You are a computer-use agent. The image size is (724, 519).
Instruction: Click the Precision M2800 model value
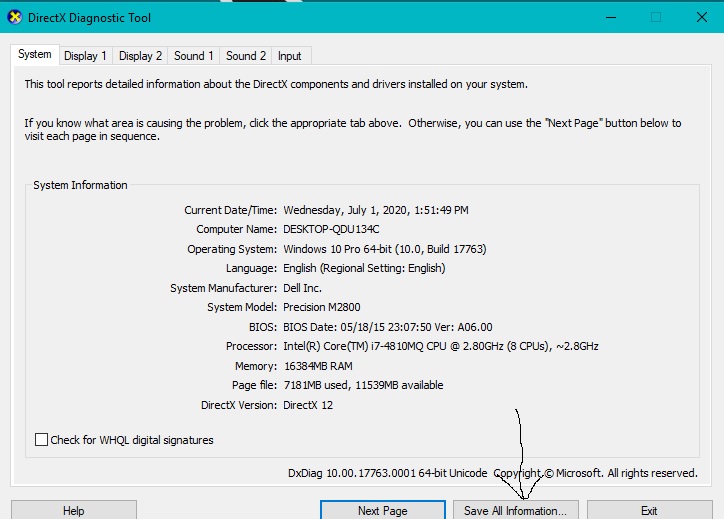[322, 307]
